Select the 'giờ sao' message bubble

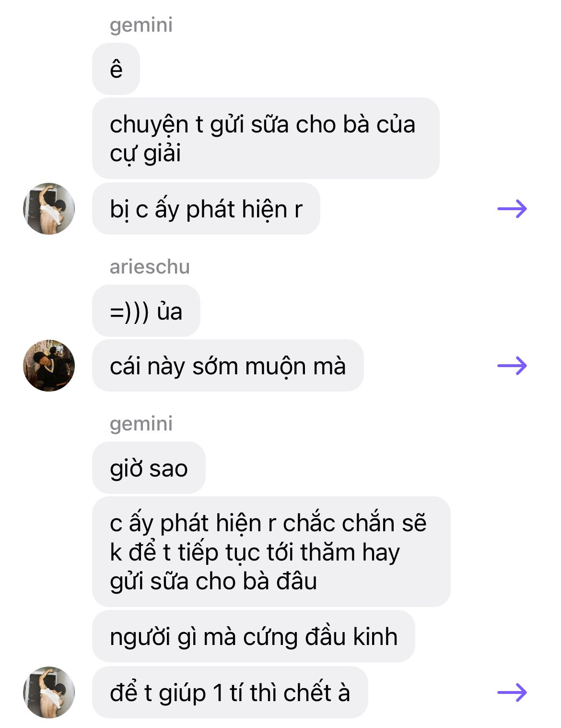[x=149, y=468]
